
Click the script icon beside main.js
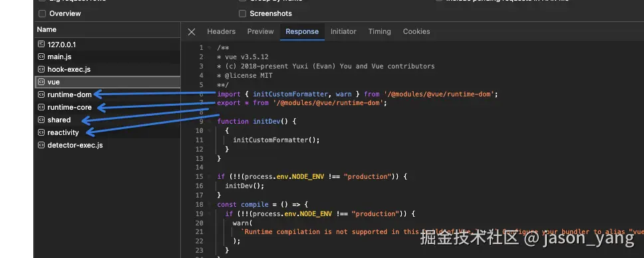click(x=41, y=57)
